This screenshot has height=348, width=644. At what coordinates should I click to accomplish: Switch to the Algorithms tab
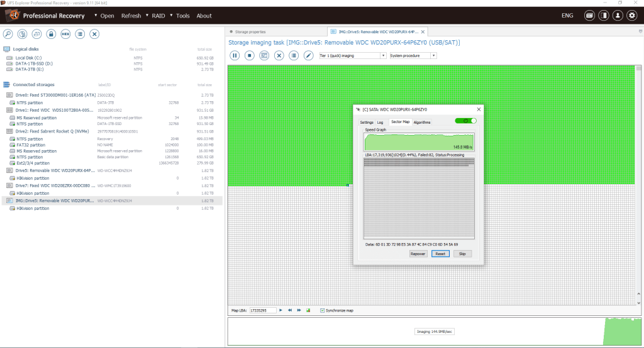(422, 122)
